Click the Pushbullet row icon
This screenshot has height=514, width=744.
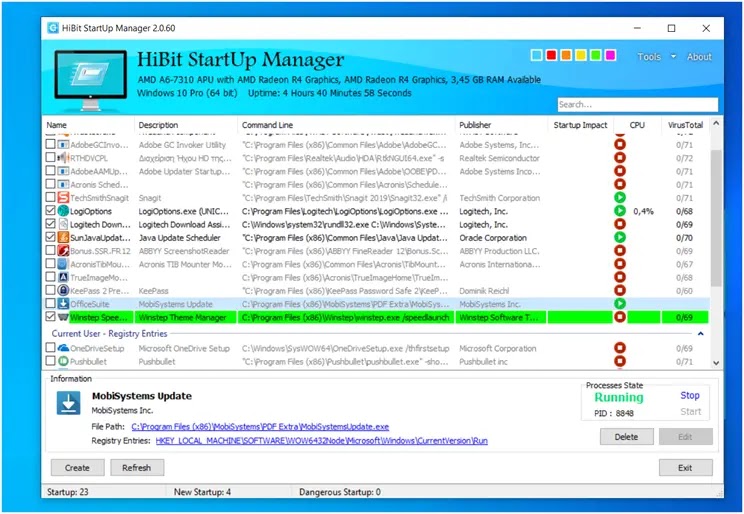point(63,361)
